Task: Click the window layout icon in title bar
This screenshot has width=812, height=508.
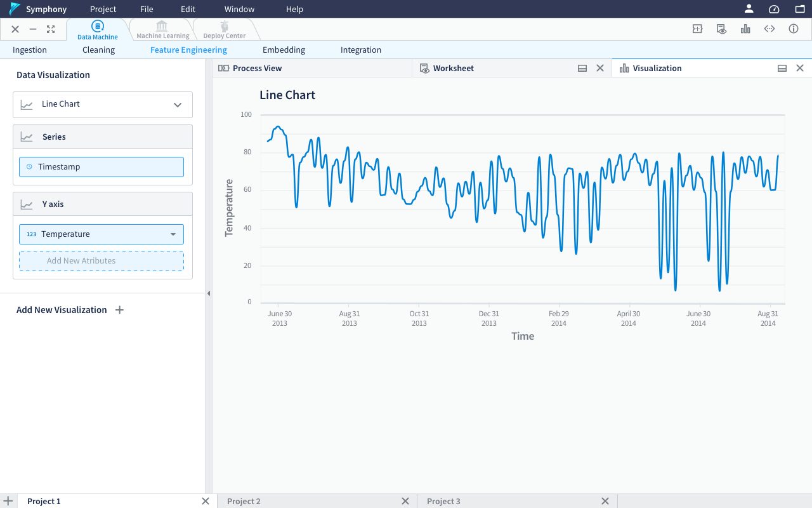Action: click(799, 9)
